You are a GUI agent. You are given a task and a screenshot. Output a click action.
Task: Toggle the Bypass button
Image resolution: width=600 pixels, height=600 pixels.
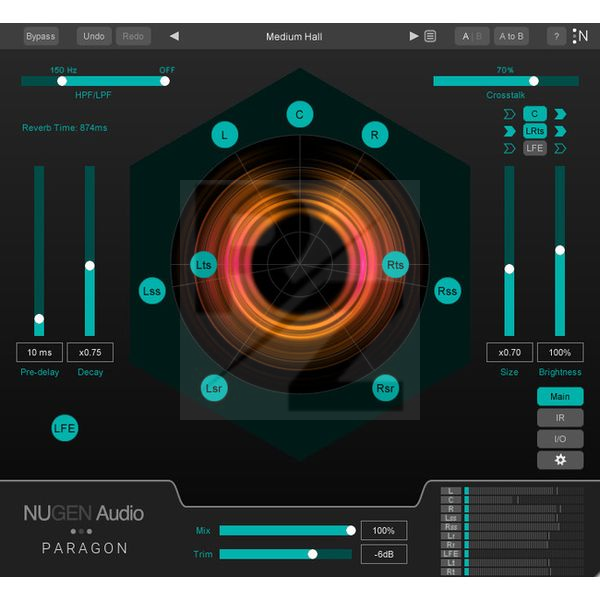coord(41,36)
